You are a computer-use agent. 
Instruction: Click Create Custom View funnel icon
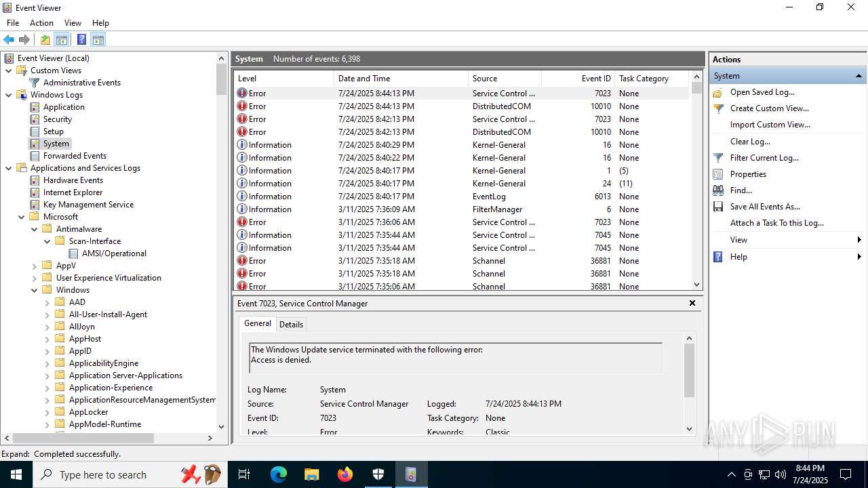tap(718, 108)
